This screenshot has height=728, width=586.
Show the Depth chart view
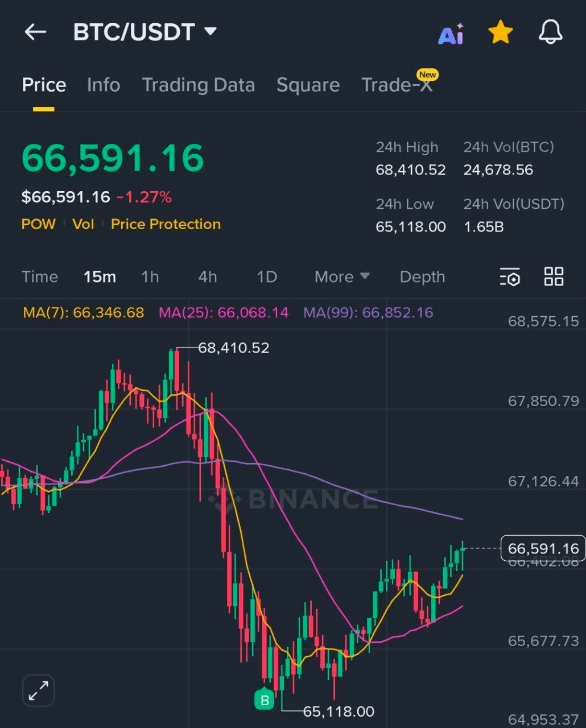422,277
